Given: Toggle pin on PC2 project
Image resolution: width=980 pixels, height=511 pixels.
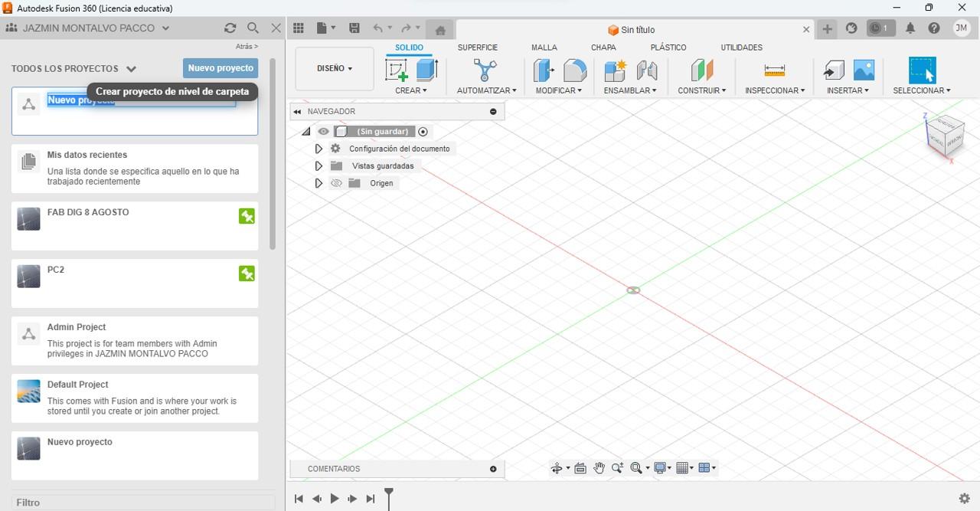Looking at the screenshot, I should [247, 274].
